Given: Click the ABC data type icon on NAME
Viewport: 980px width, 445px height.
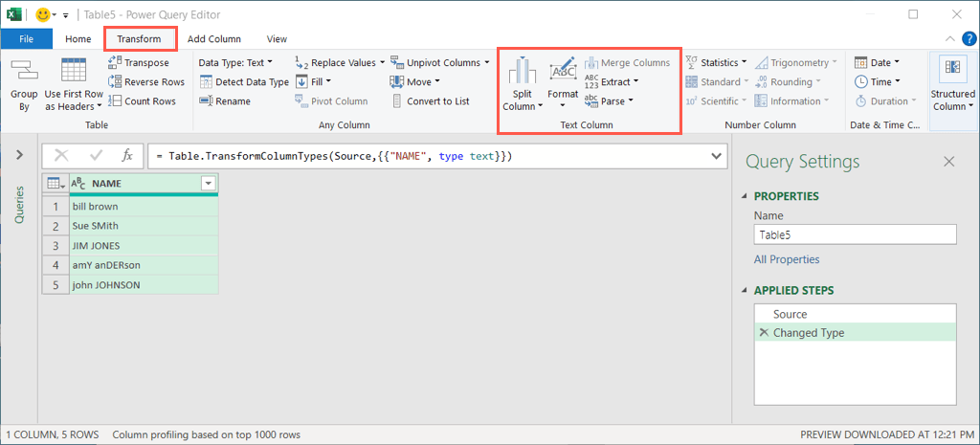Looking at the screenshot, I should [x=78, y=184].
